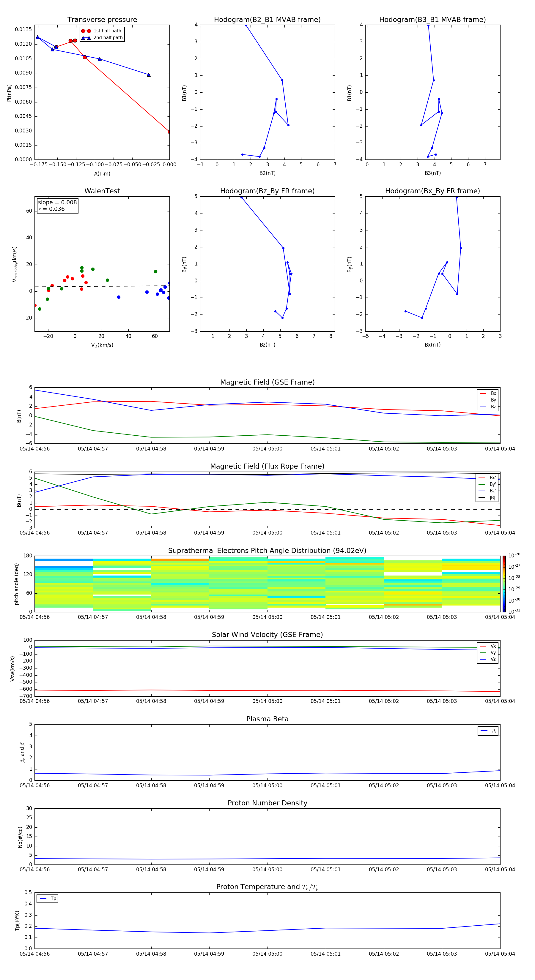Click the beta_p legend in Plasma Beta
Image resolution: width=535 pixels, height=980 pixels.
coord(488,731)
